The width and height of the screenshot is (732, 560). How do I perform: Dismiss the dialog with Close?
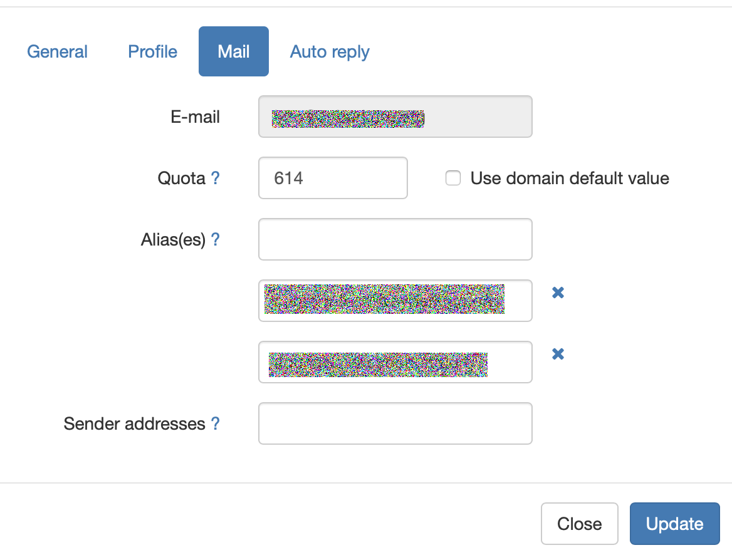579,524
